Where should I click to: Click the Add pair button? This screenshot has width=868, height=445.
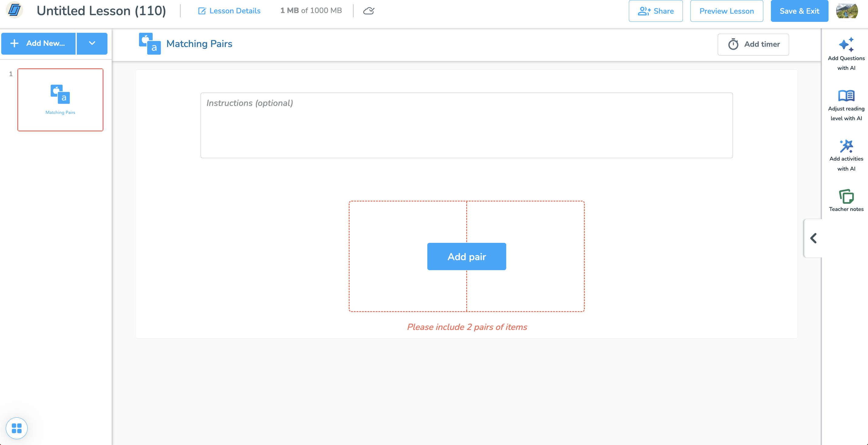point(466,256)
